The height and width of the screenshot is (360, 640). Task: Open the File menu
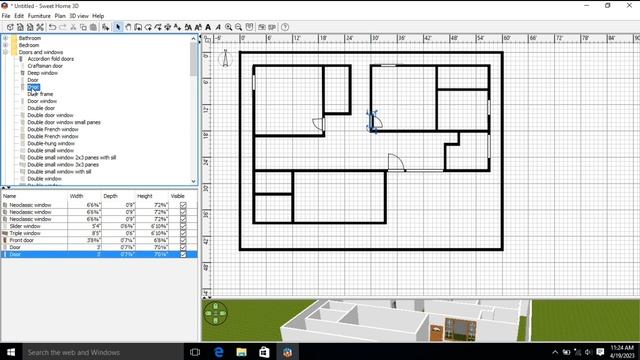pos(6,16)
